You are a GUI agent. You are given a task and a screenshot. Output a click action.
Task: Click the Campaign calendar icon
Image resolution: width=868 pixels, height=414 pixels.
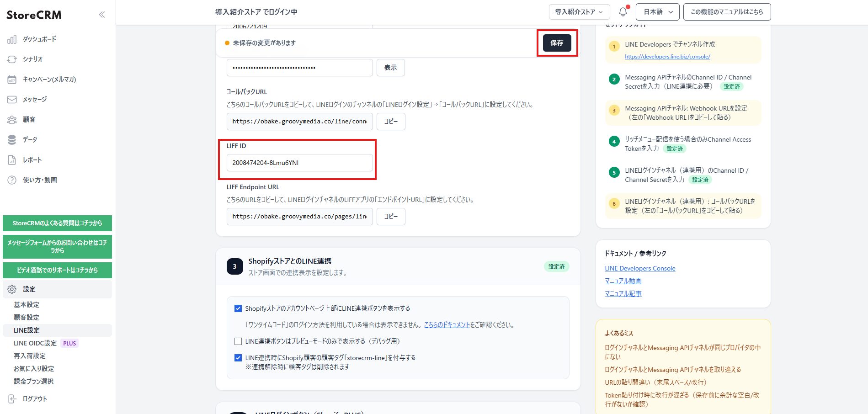click(12, 80)
